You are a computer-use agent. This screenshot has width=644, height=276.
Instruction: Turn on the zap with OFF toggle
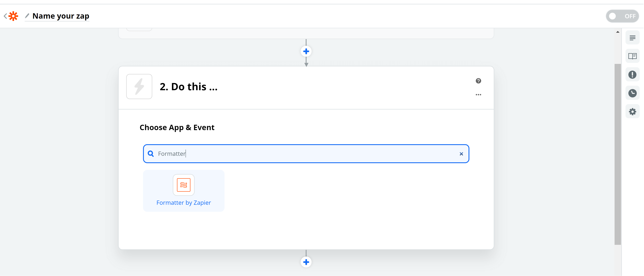622,16
